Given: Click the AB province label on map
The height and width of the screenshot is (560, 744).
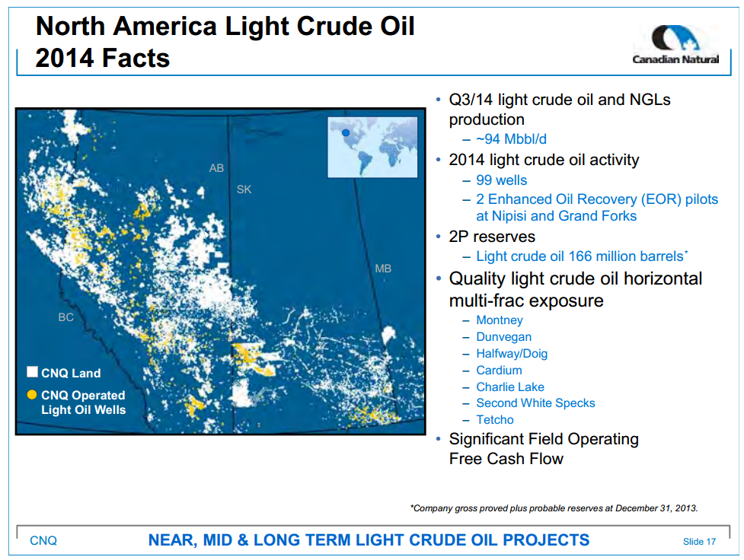Looking at the screenshot, I should tap(216, 168).
